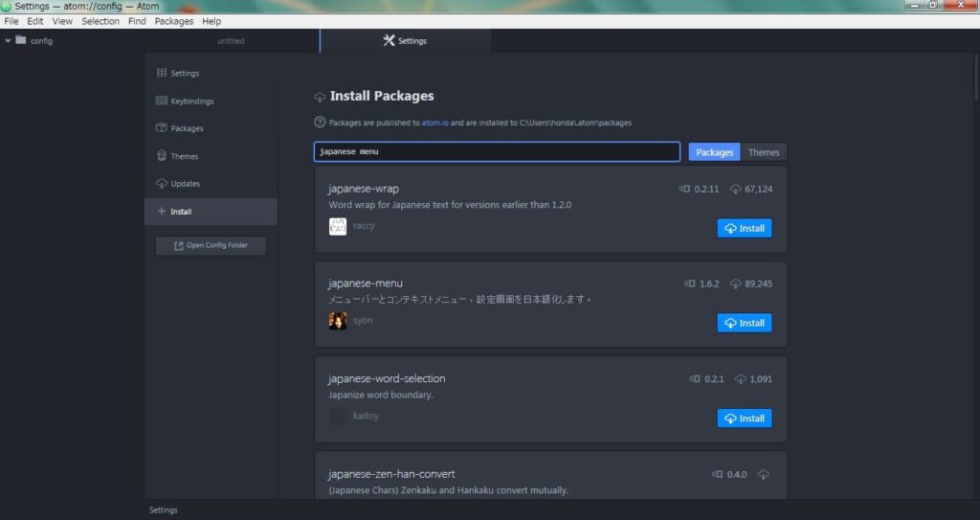Click the question mark help icon
Viewport: 980px width, 520px height.
pos(320,122)
